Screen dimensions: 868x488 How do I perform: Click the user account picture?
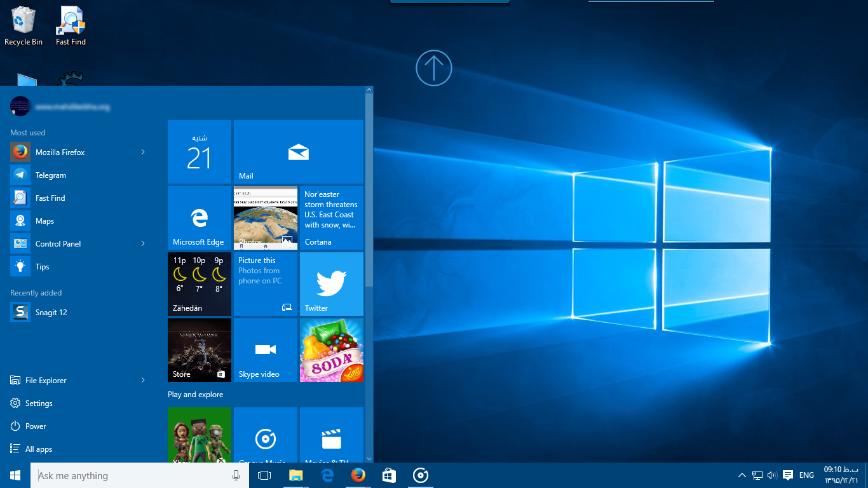(x=20, y=106)
